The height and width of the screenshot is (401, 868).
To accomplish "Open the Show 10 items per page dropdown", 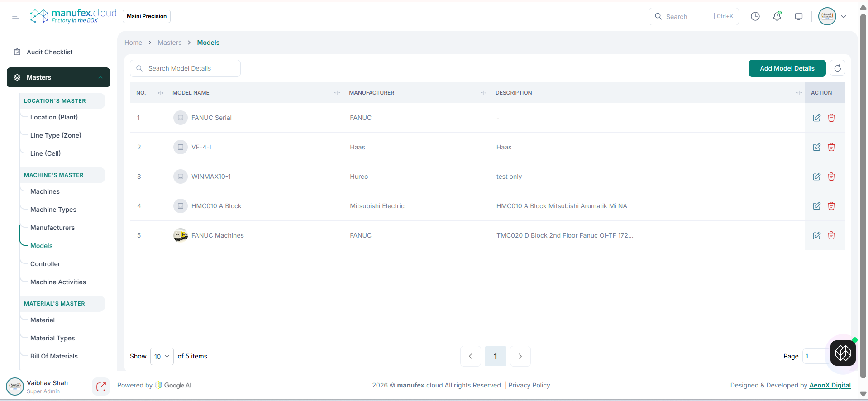I will tap(162, 357).
